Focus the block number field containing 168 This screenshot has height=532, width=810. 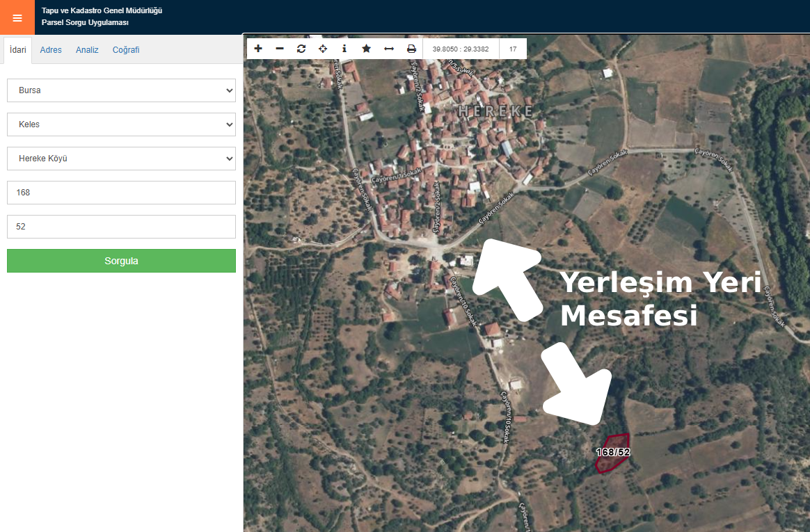121,193
